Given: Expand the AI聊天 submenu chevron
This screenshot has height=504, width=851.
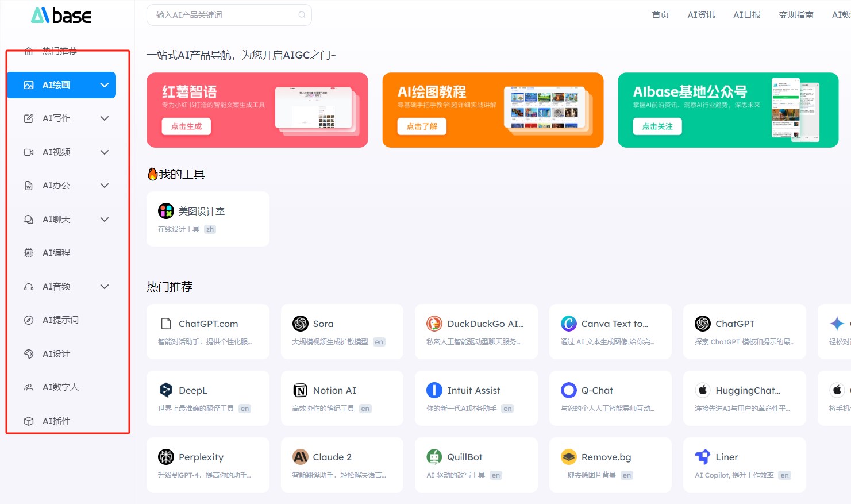Looking at the screenshot, I should 105,220.
